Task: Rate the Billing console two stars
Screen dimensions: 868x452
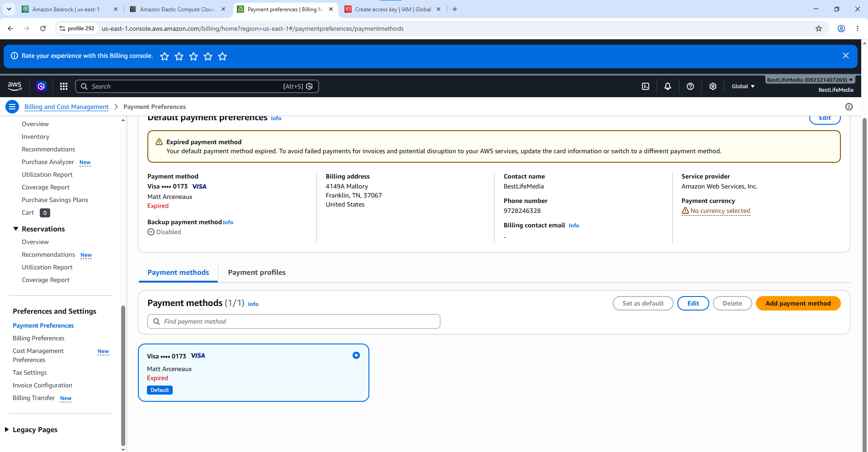Action: 179,56
